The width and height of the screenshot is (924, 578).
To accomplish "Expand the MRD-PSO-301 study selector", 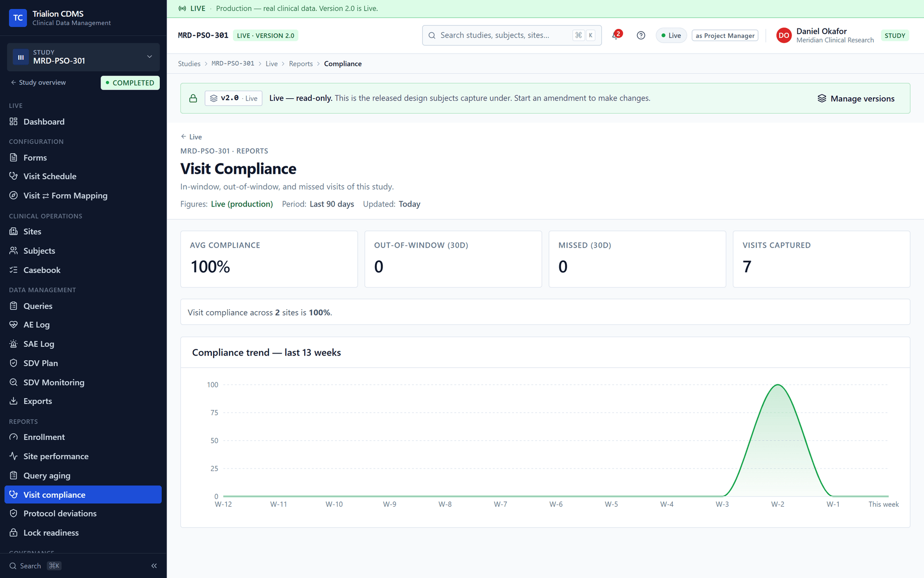I will point(83,57).
